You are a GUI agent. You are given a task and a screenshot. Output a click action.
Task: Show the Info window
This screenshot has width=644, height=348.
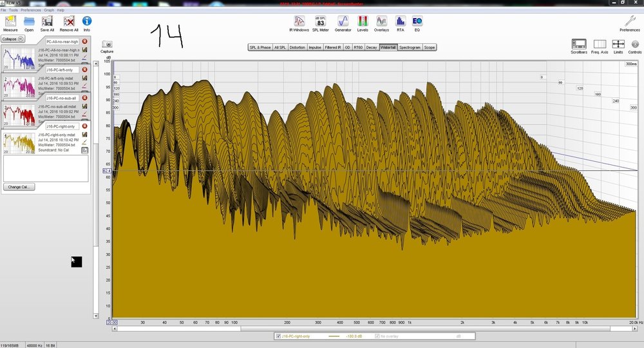coord(87,23)
